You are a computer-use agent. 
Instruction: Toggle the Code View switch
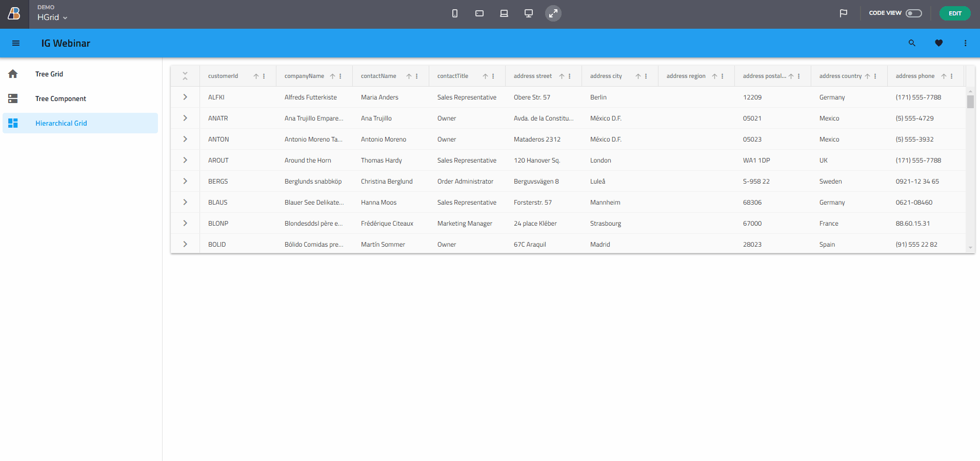913,13
